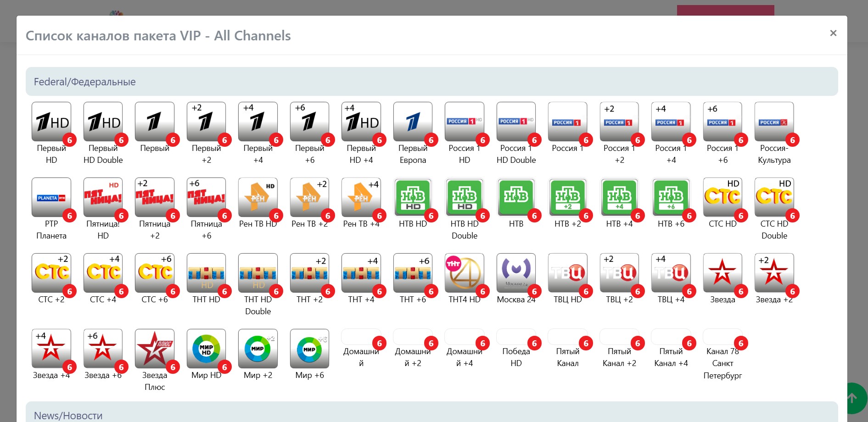The width and height of the screenshot is (868, 422).
Task: Select the СТС HD Double channel icon
Action: pyautogui.click(x=774, y=197)
